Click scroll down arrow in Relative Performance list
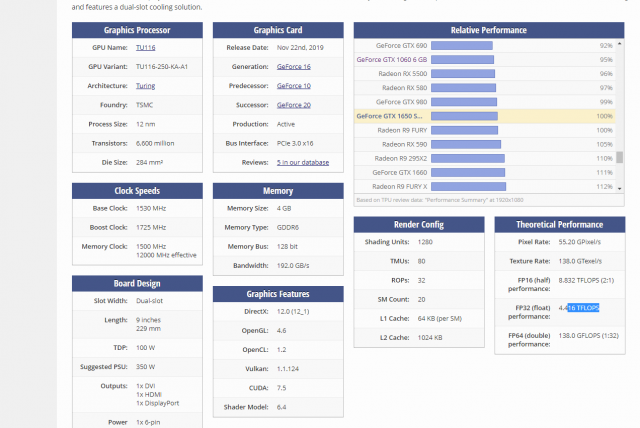Image resolution: width=640 pixels, height=428 pixels. 620,187
